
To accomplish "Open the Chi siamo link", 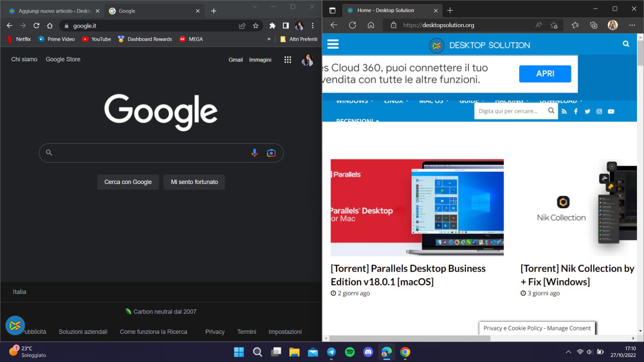I will 24,59.
